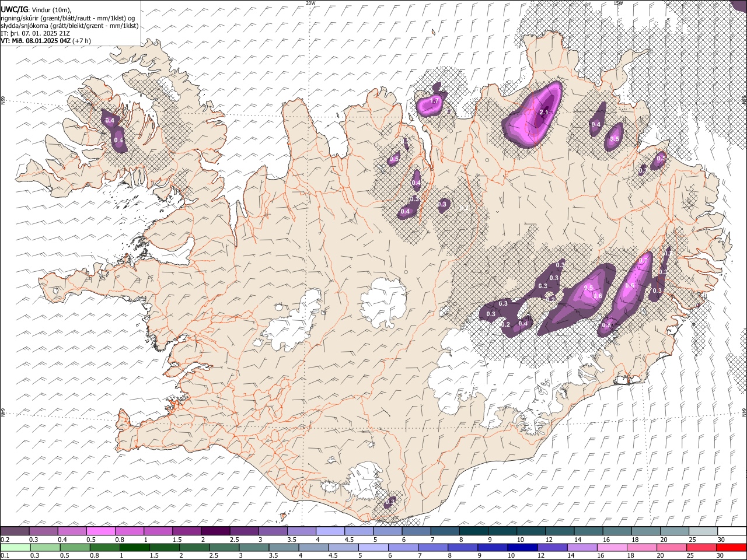This screenshot has width=747, height=560.
Task: Pick the crimson 25 rain legend swatch
Action: [701, 547]
